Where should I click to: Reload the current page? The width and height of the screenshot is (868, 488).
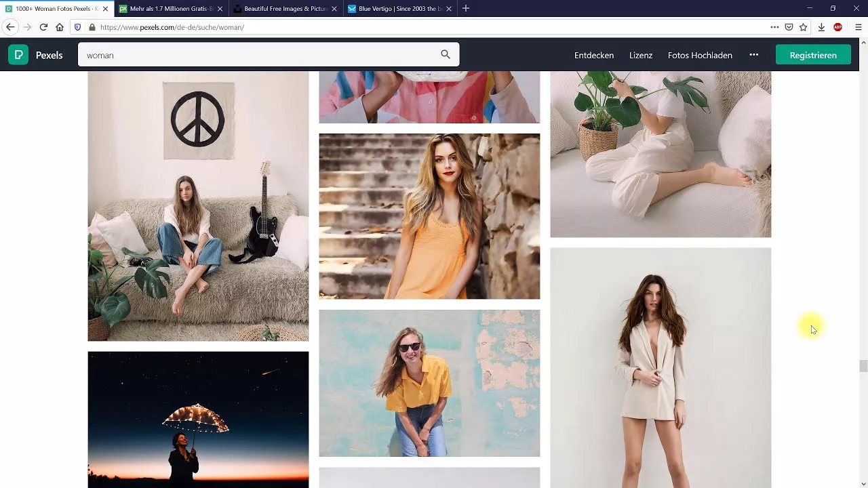coord(44,27)
